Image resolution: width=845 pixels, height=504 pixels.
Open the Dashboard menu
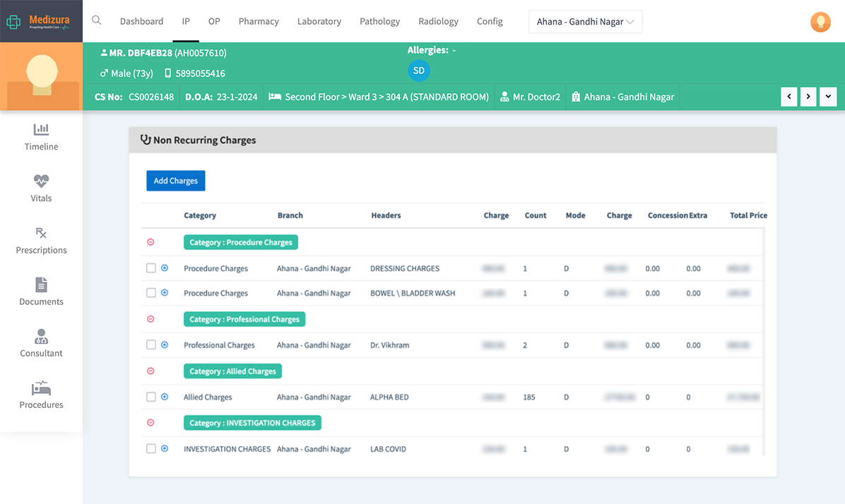click(x=141, y=22)
